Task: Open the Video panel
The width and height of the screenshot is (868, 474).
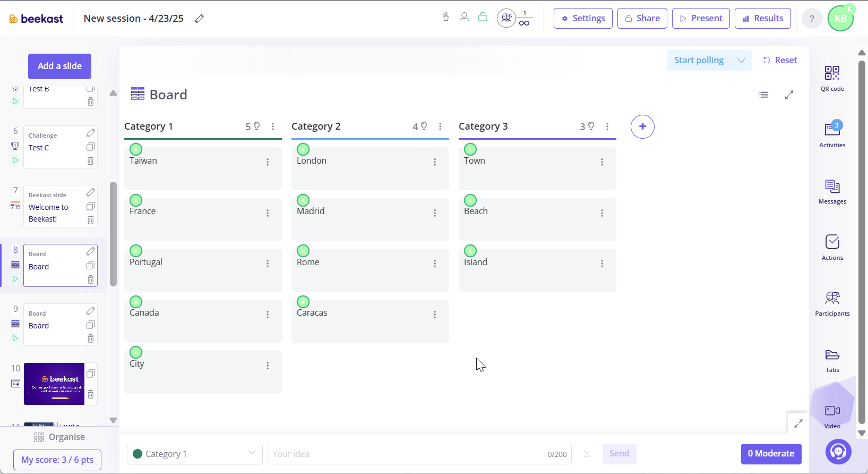Action: pyautogui.click(x=832, y=417)
